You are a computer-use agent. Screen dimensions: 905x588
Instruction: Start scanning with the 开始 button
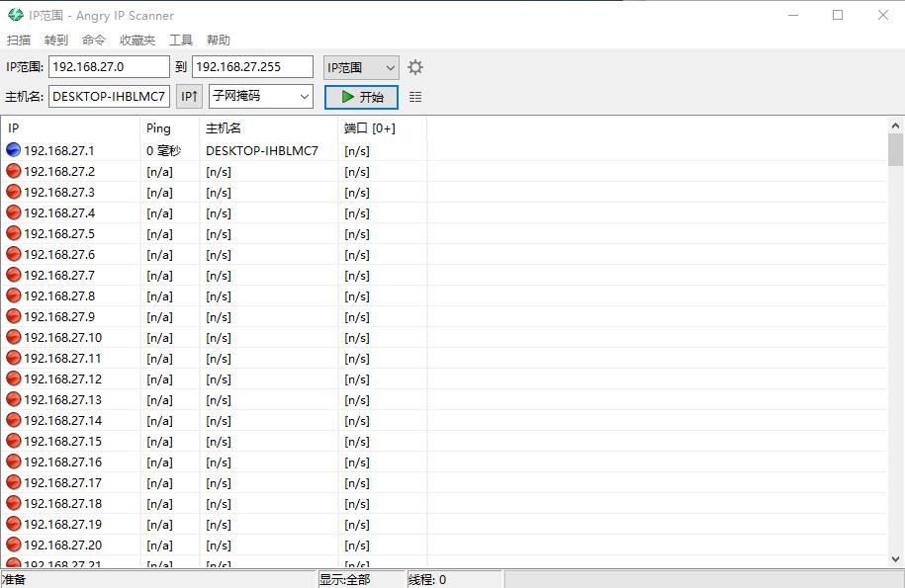coord(361,96)
